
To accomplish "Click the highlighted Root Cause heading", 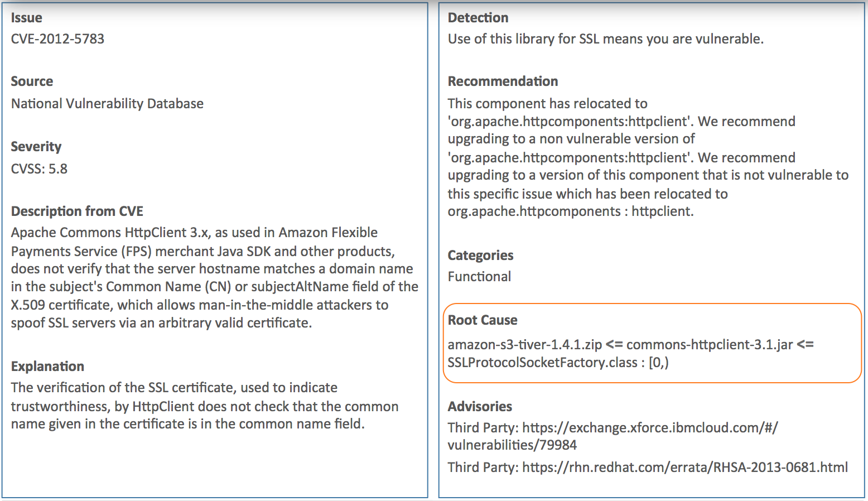I will (483, 320).
